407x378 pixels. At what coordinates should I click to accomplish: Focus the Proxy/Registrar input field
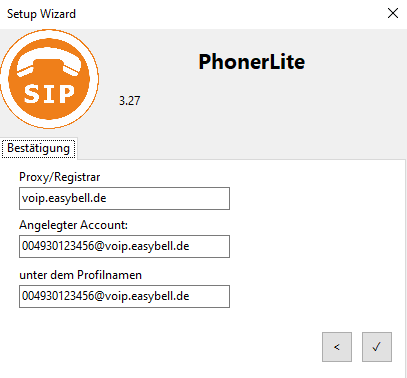124,199
